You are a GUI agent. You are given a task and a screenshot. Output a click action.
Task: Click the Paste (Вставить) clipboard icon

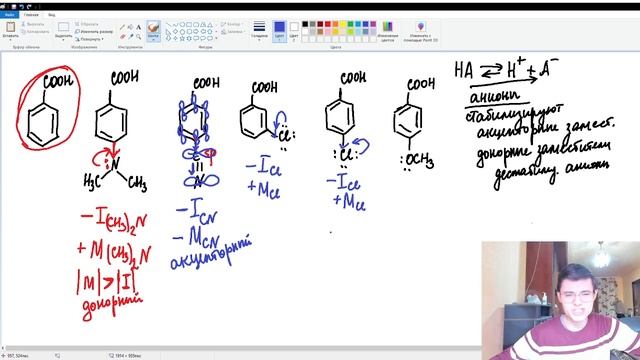10,27
